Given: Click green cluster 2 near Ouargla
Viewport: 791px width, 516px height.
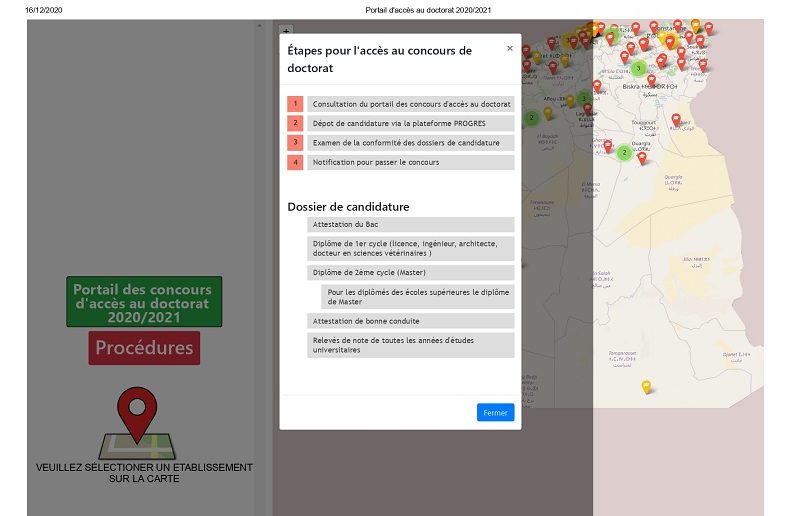Looking at the screenshot, I should [624, 152].
